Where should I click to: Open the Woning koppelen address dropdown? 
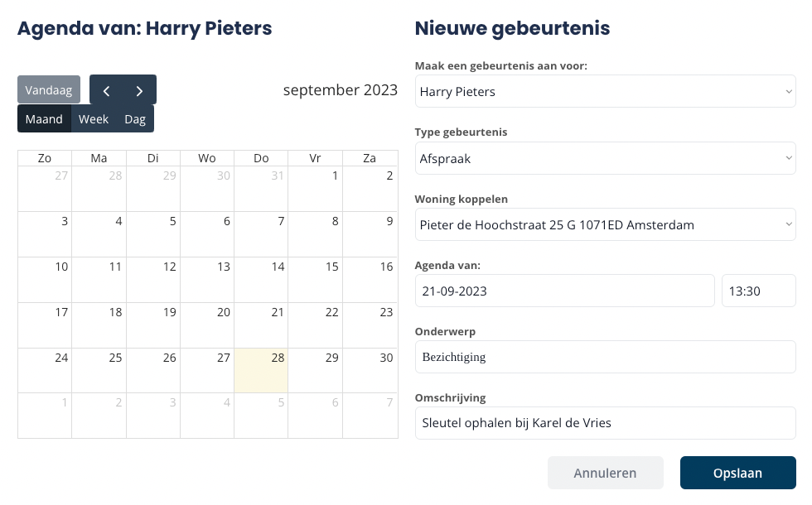[605, 224]
